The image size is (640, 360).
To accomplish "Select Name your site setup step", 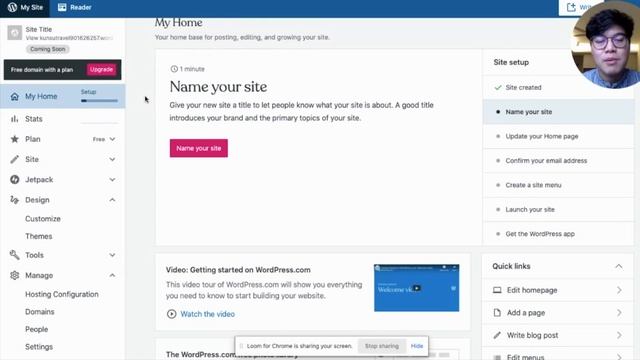I will pyautogui.click(x=558, y=112).
